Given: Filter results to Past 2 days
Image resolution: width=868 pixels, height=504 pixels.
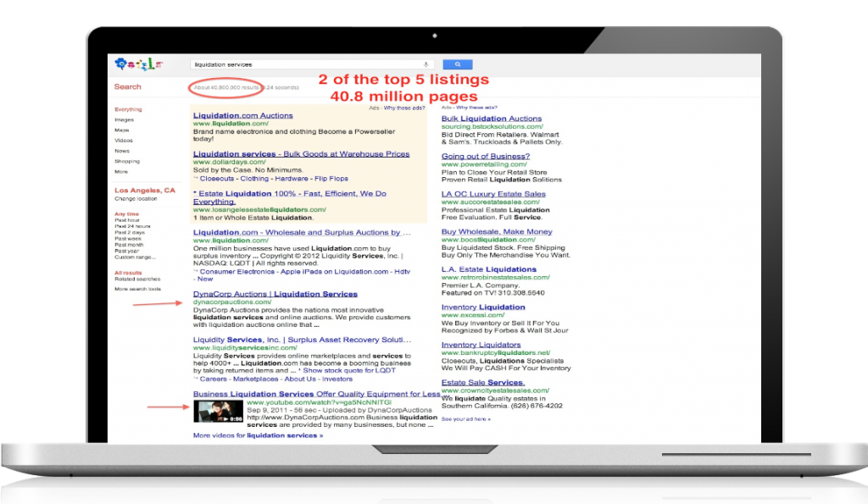Looking at the screenshot, I should click(x=130, y=233).
